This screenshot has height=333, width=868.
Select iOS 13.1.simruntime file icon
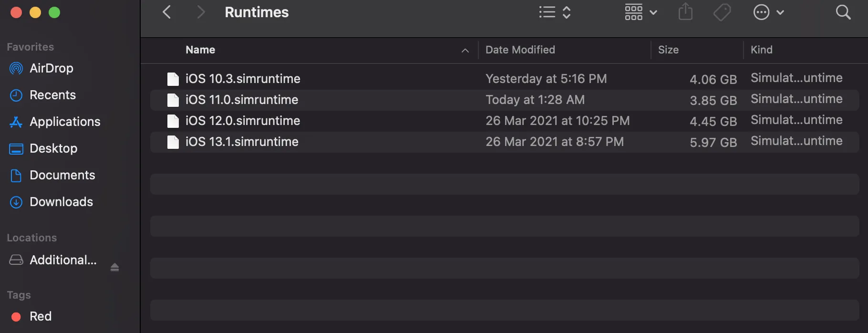click(173, 142)
